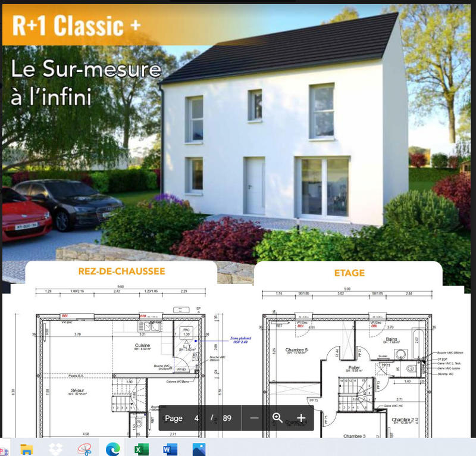Screen dimensions: 476x456
Task: Open Word from the taskbar
Action: pos(170,449)
